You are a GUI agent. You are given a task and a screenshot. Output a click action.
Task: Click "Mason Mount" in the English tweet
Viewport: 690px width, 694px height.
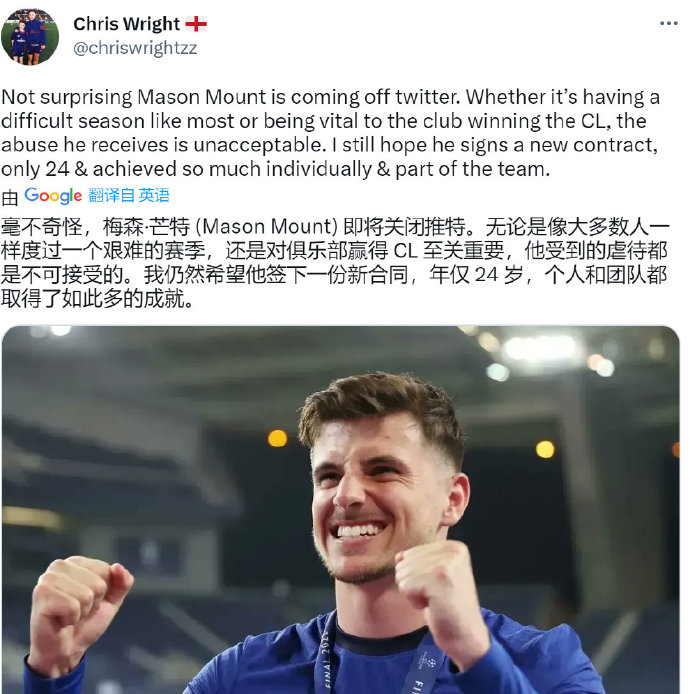click(x=202, y=97)
